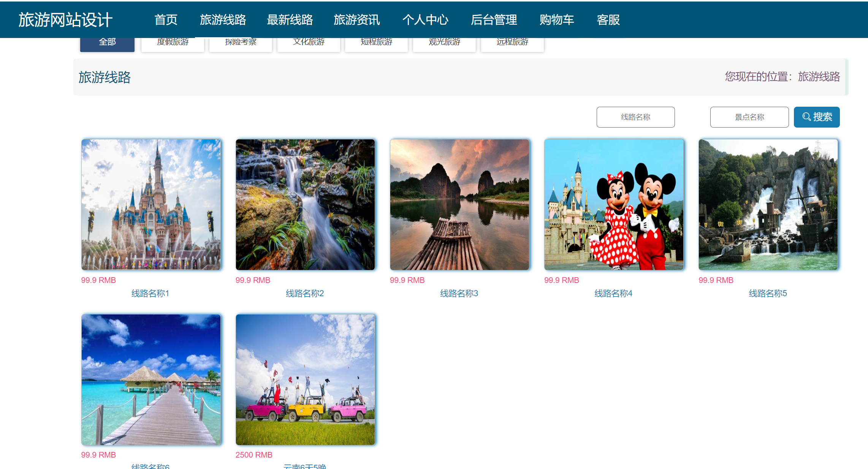868x469 pixels.
Task: Open the 购物车 shopping cart page
Action: pos(556,20)
